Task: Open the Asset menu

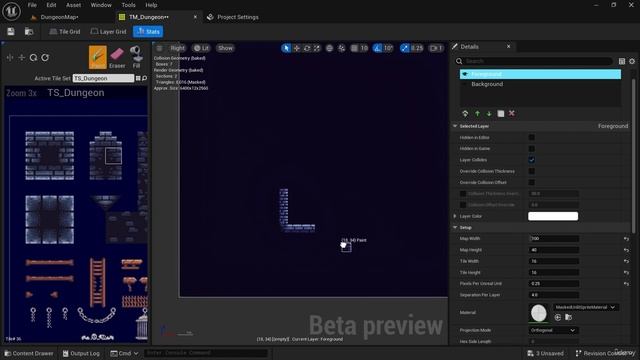Action: (x=73, y=5)
